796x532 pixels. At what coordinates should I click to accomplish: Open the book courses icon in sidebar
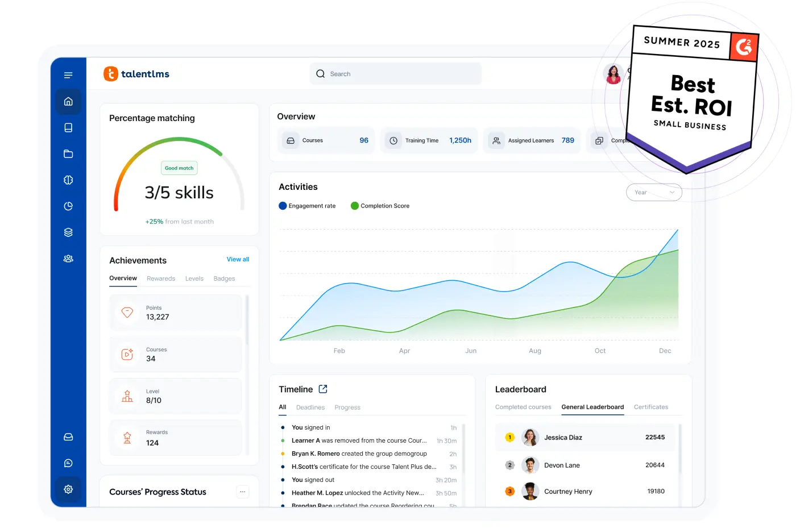tap(68, 128)
